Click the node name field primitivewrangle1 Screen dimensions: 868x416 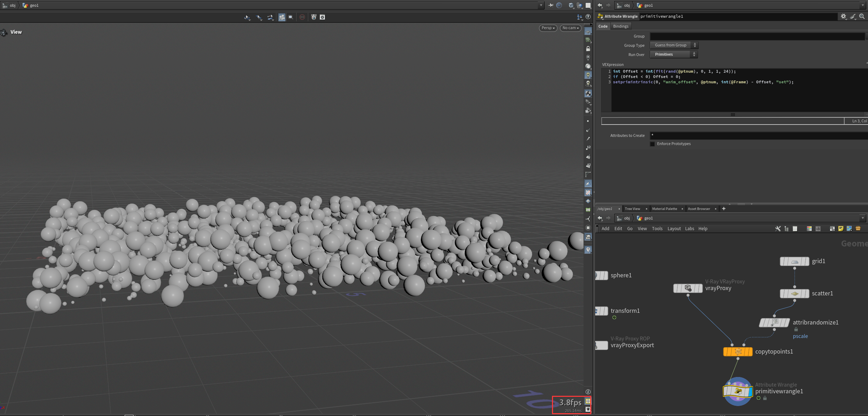coord(739,16)
